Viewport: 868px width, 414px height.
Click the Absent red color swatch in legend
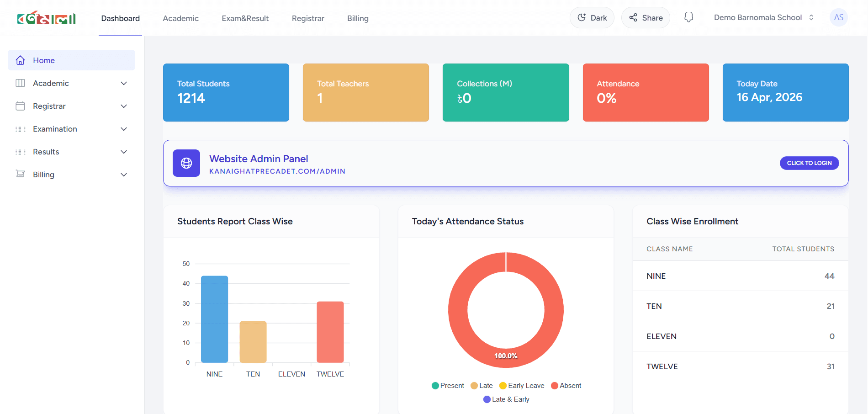click(x=554, y=385)
